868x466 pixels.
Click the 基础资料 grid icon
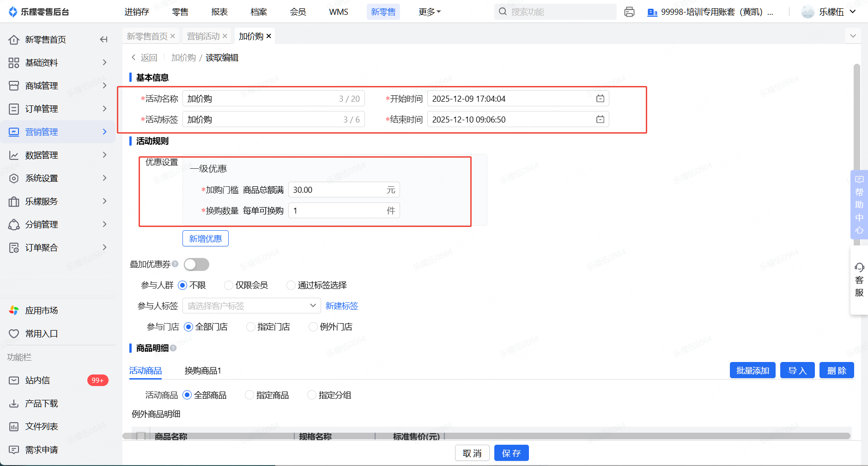(x=14, y=63)
